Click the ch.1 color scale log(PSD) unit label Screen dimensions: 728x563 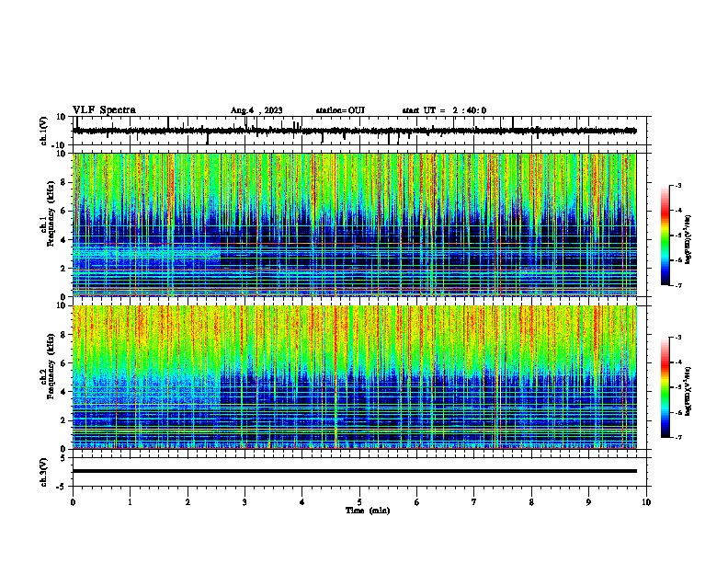point(688,239)
